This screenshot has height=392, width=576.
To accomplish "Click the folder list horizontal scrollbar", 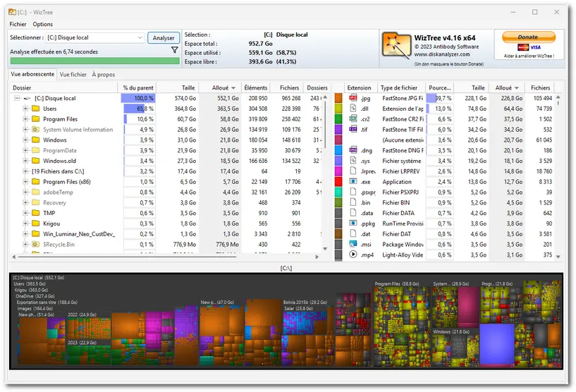I will (127, 257).
